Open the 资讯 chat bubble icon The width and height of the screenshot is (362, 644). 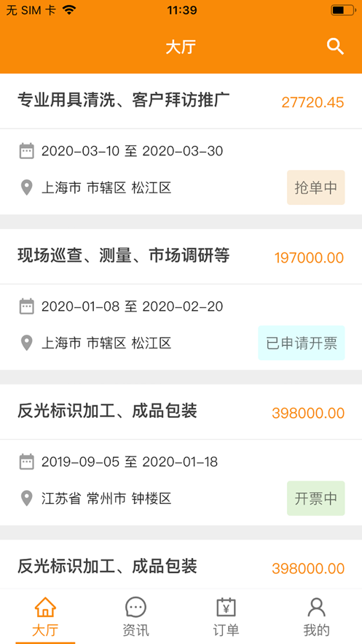click(135, 607)
